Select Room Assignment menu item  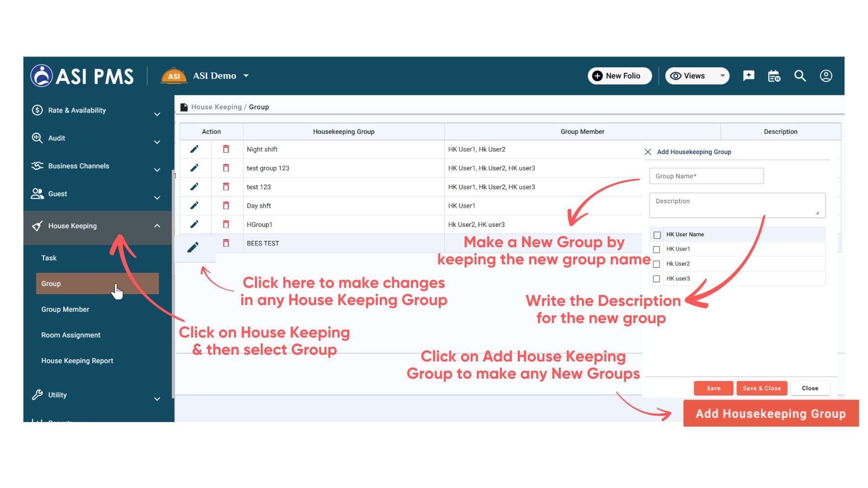click(71, 335)
